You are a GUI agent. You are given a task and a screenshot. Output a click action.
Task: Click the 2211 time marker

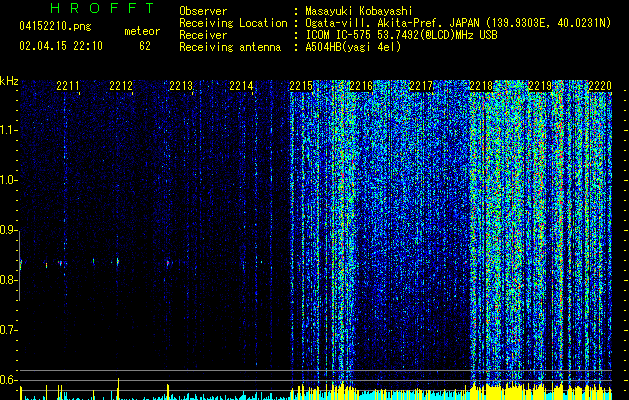coord(67,86)
